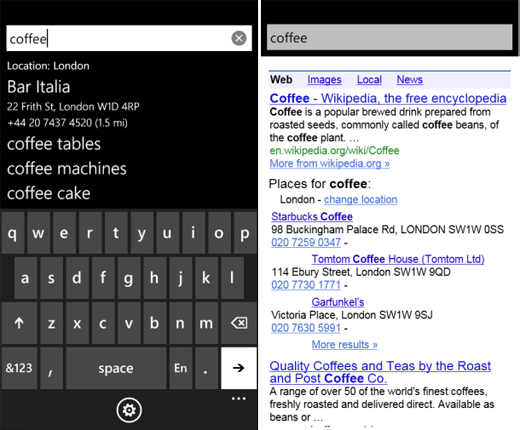Clear the coffee search text with X icon

coord(239,38)
